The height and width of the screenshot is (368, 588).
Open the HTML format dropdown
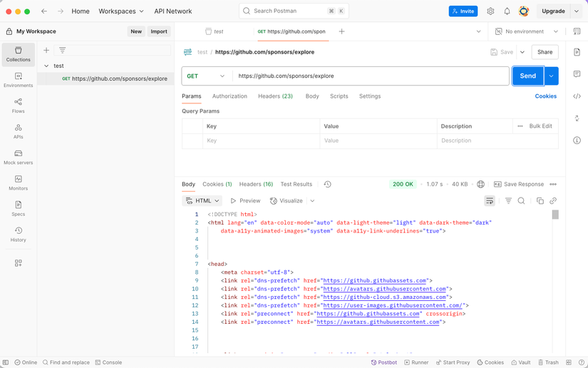click(x=202, y=200)
